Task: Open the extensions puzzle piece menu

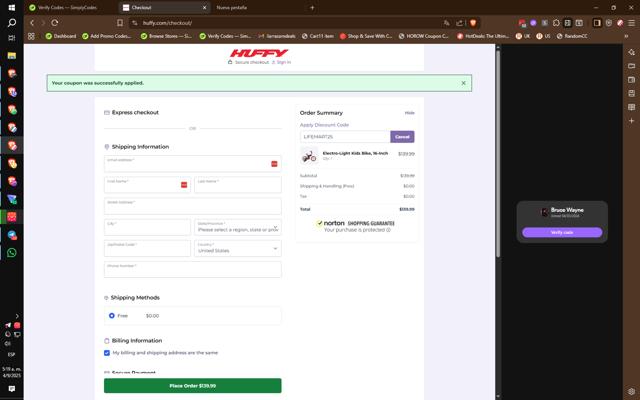Action: [556, 23]
